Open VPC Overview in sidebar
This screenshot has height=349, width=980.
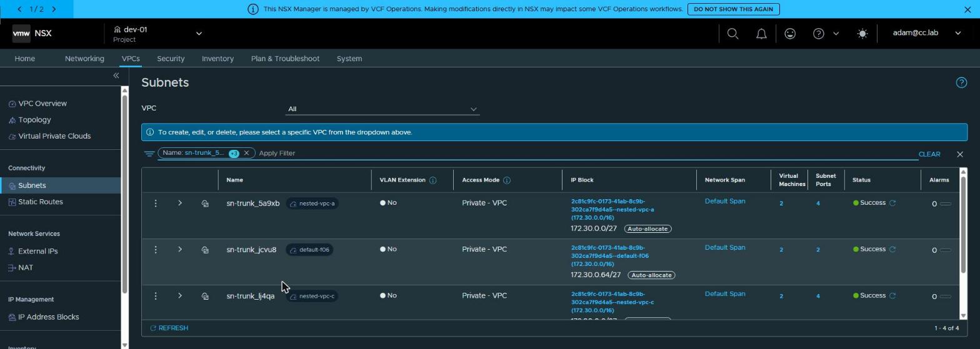[42, 104]
